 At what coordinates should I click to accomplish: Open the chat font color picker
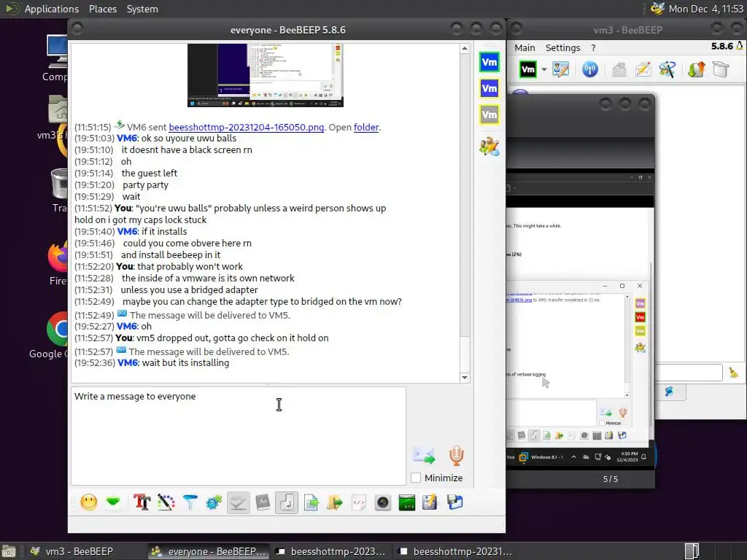[x=166, y=502]
